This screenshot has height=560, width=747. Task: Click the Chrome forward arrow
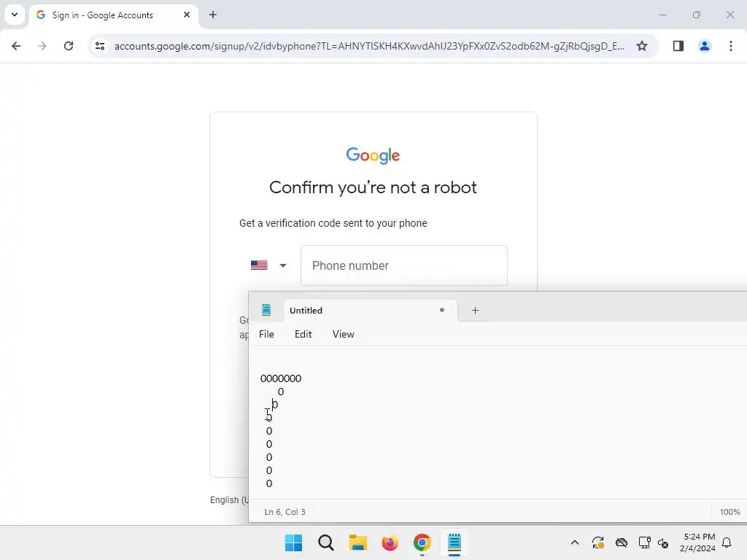(42, 46)
